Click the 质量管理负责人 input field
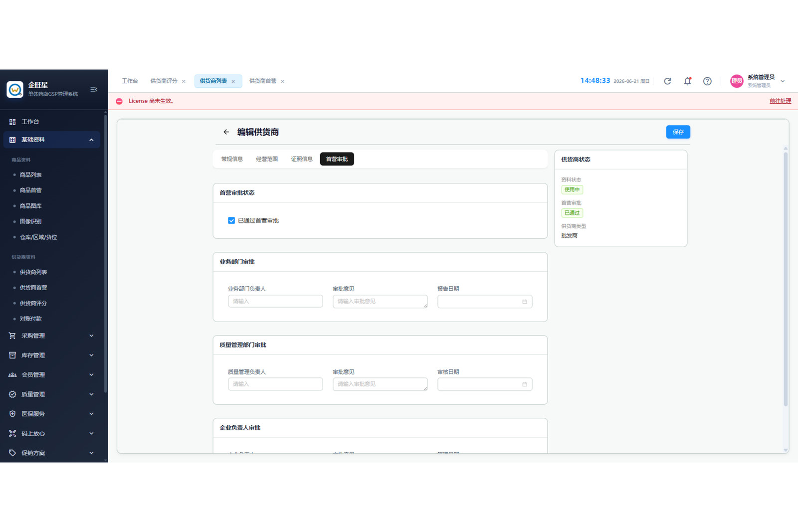 [275, 384]
